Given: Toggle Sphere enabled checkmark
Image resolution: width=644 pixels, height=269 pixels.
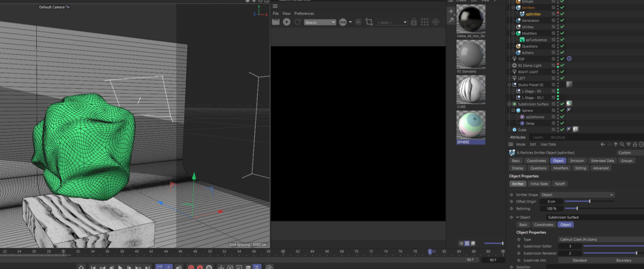Looking at the screenshot, I should click(562, 110).
